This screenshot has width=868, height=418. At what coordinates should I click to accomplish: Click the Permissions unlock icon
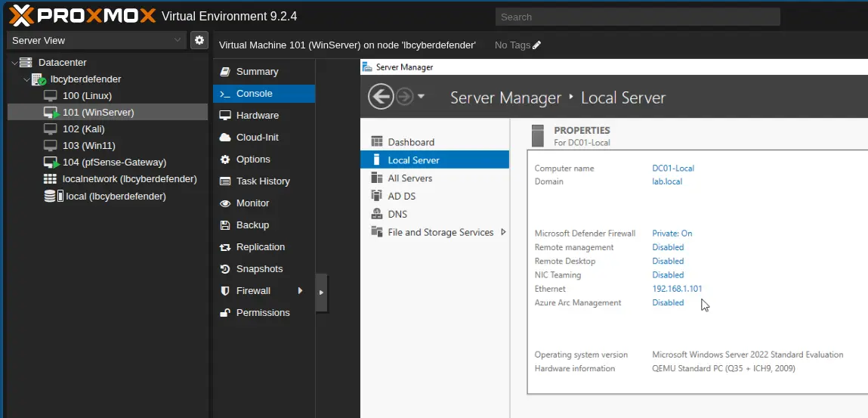tap(225, 313)
